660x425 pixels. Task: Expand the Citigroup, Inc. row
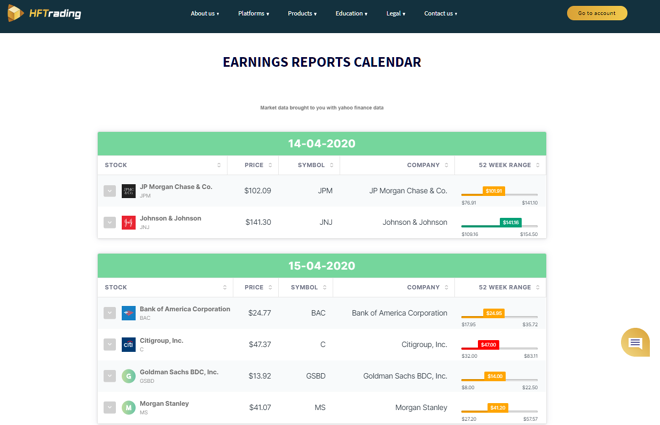pyautogui.click(x=109, y=345)
